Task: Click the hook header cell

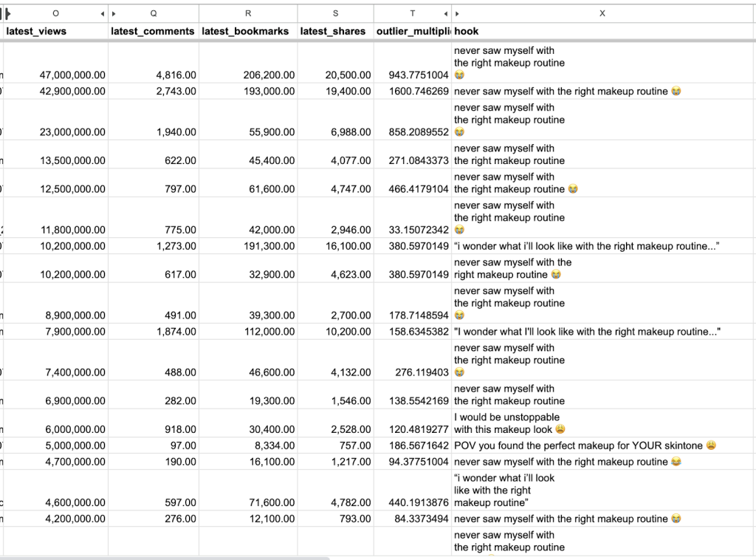Action: pyautogui.click(x=602, y=31)
